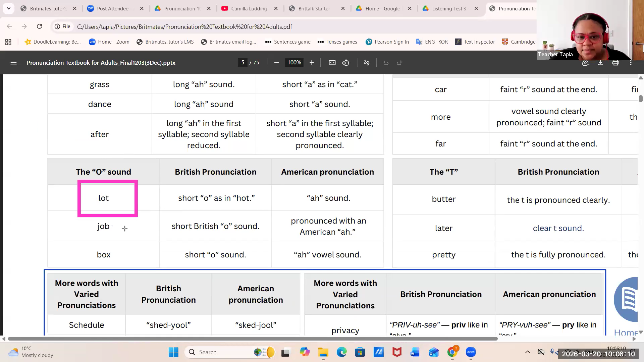Expand the browser tab search chevron

click(8, 8)
